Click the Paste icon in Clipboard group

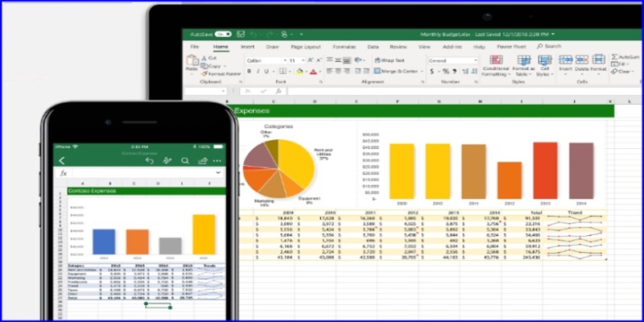point(191,64)
